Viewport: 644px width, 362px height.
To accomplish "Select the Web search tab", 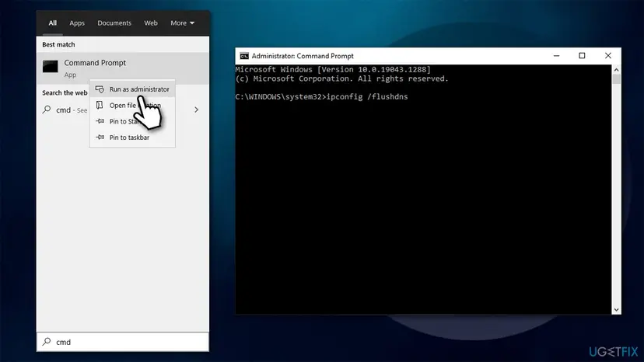I will click(151, 23).
